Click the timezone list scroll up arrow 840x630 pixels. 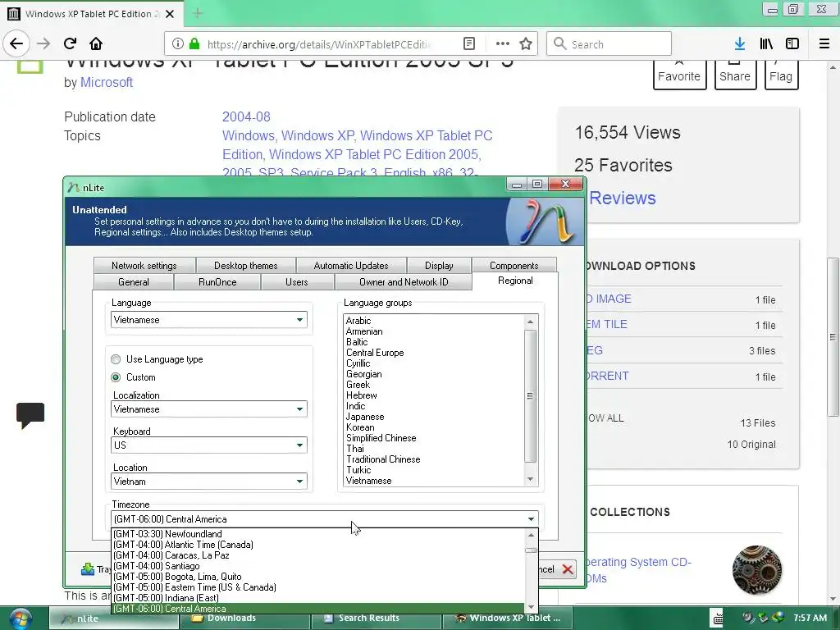[531, 535]
